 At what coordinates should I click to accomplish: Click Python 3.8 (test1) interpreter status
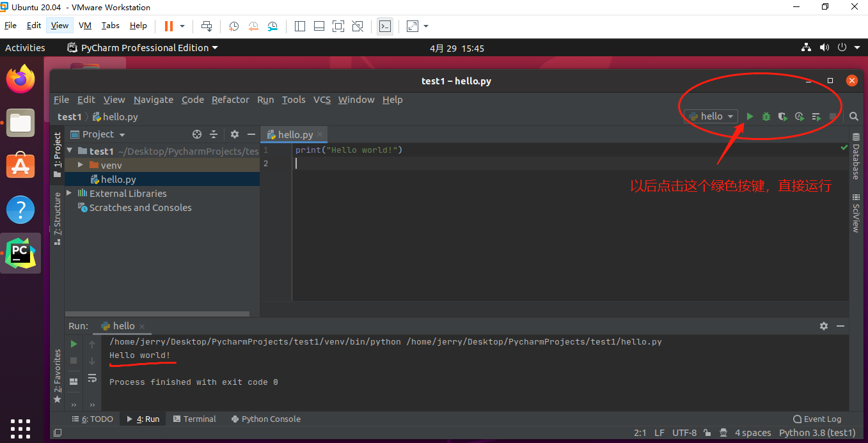[x=817, y=433]
